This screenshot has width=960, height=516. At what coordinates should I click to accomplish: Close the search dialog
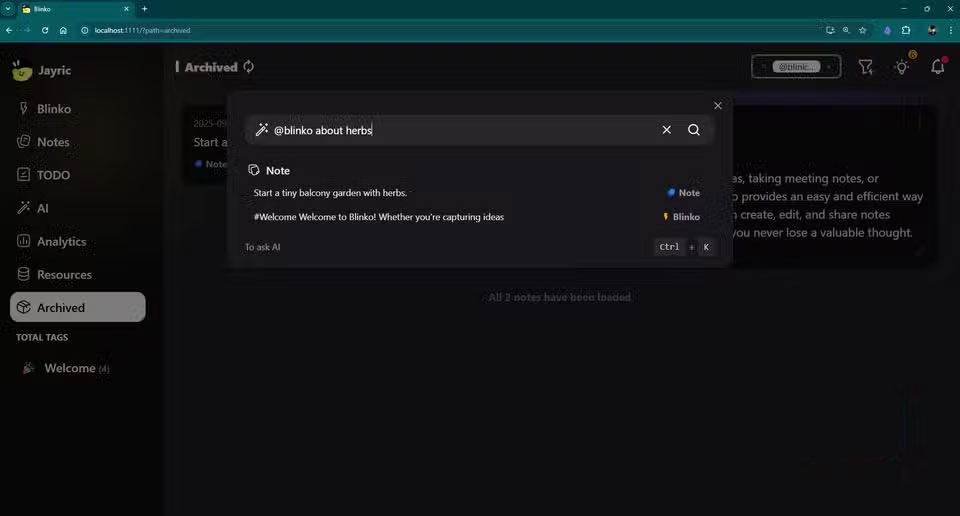coord(717,106)
